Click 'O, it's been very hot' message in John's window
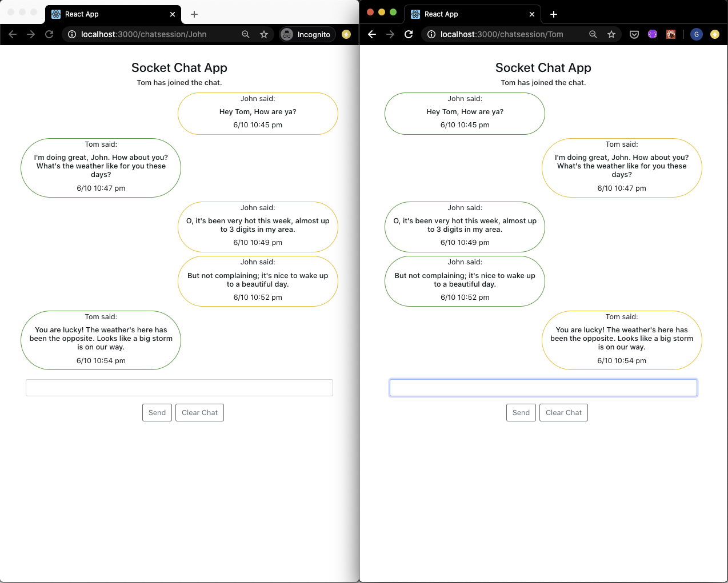 pyautogui.click(x=258, y=225)
